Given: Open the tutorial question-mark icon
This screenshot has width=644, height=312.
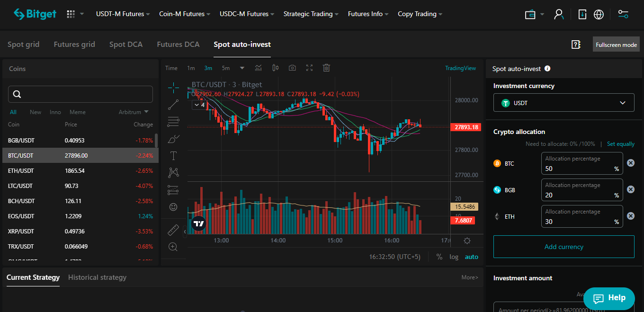Looking at the screenshot, I should pos(576,45).
